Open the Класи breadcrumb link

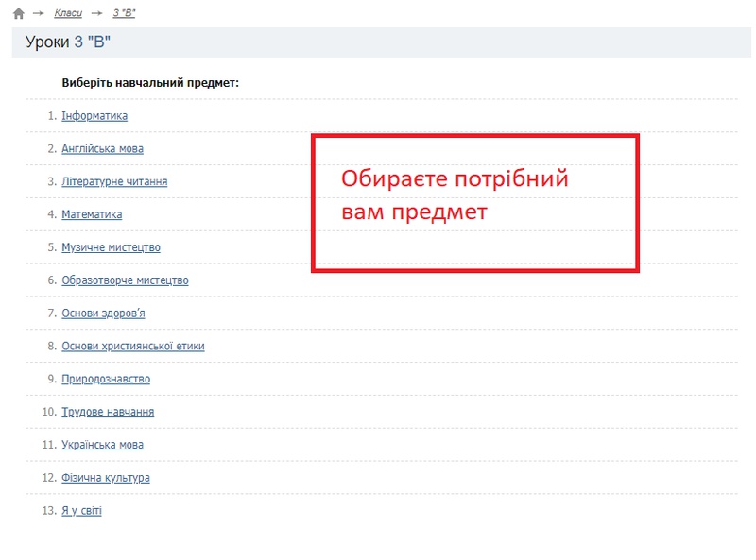coord(68,13)
